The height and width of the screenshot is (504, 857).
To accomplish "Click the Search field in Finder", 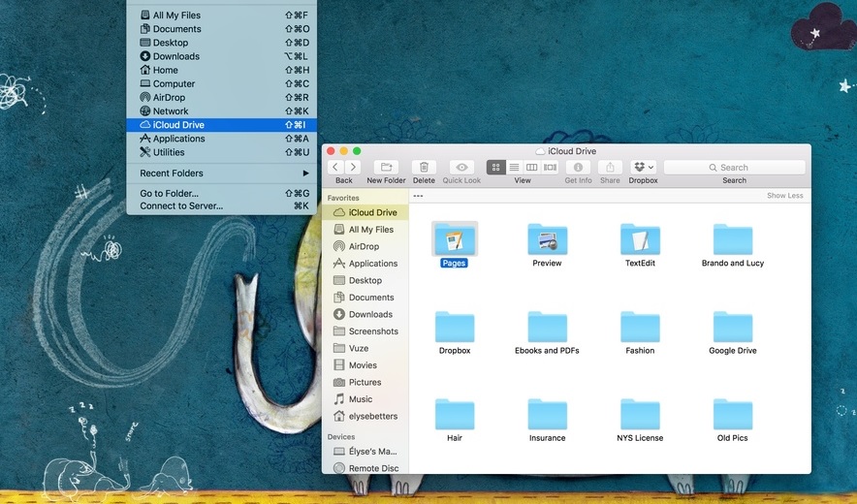I will pyautogui.click(x=734, y=168).
